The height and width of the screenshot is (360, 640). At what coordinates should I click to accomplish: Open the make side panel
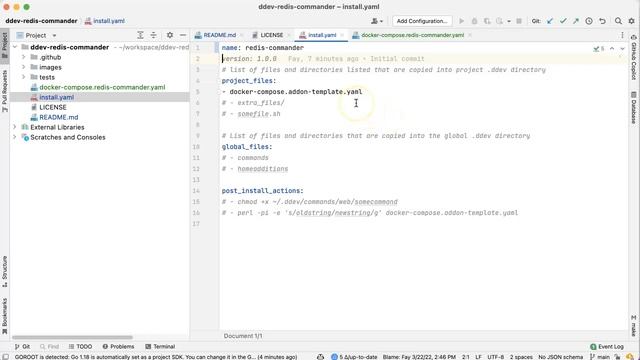(633, 325)
